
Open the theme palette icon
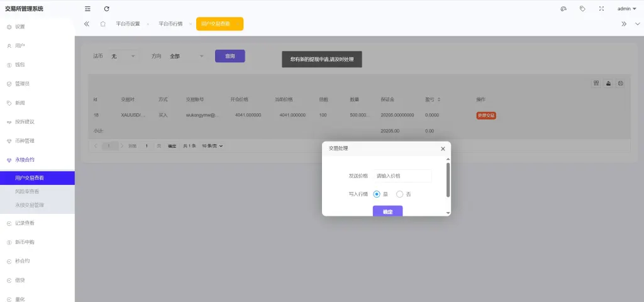click(563, 9)
